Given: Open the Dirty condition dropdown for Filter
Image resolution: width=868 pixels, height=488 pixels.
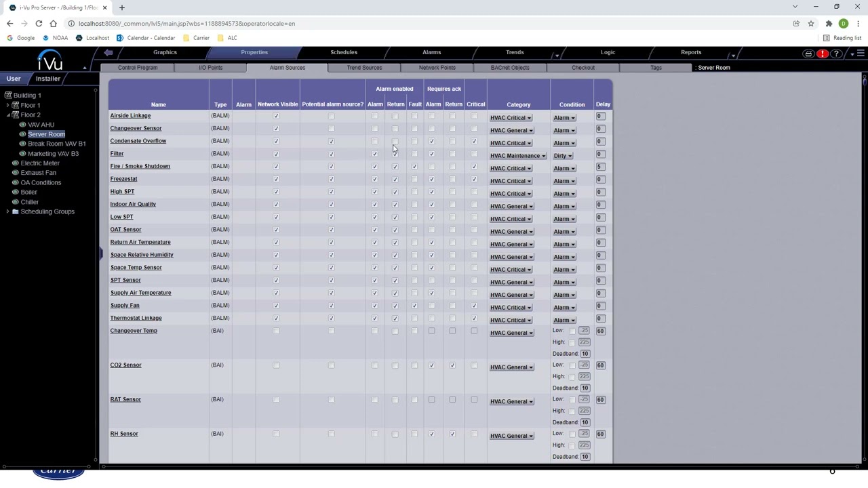Looking at the screenshot, I should [x=562, y=156].
